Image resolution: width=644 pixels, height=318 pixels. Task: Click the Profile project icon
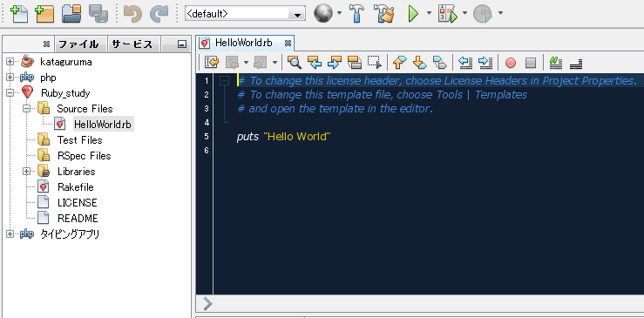pyautogui.click(x=483, y=14)
